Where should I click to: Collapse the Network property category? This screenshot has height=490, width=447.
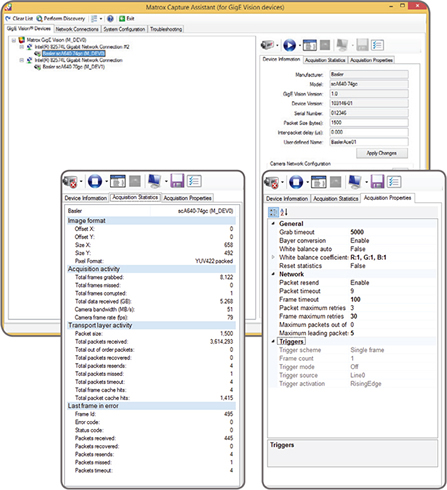(273, 274)
